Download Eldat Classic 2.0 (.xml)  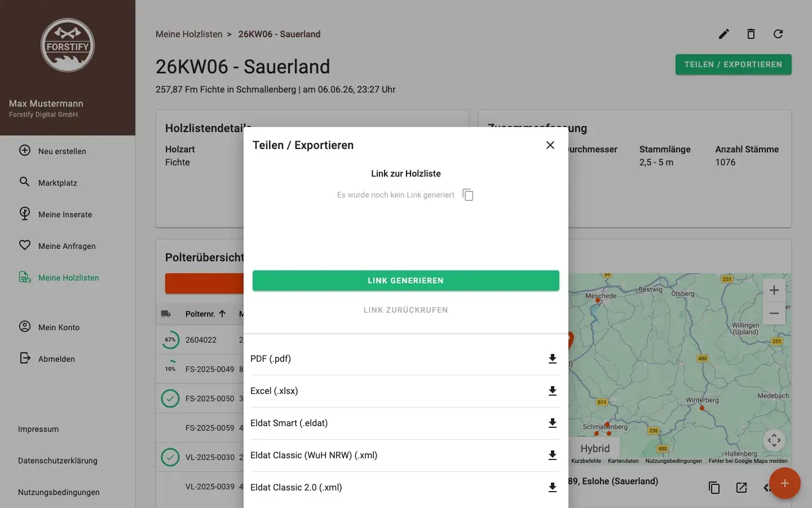pyautogui.click(x=553, y=488)
